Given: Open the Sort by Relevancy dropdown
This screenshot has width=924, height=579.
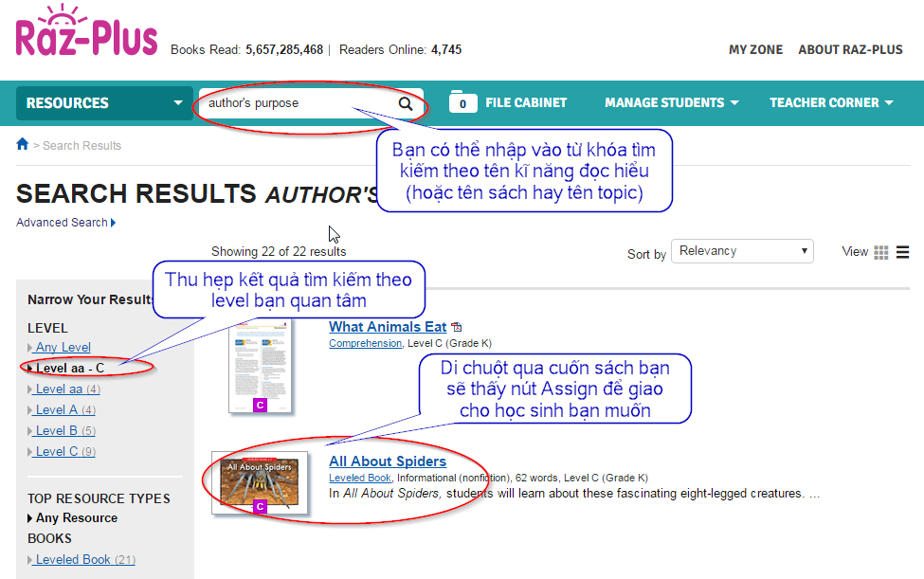Looking at the screenshot, I should tap(742, 251).
